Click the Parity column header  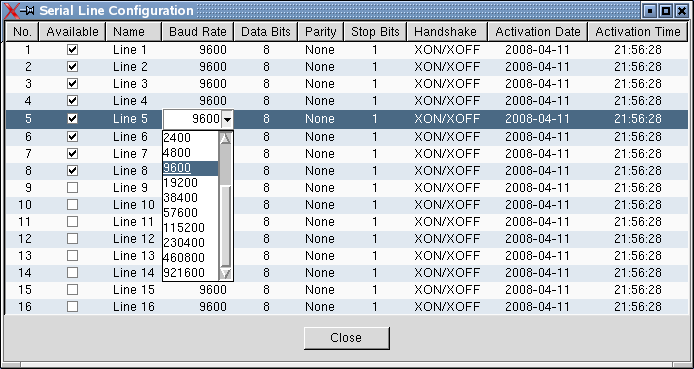coord(321,32)
